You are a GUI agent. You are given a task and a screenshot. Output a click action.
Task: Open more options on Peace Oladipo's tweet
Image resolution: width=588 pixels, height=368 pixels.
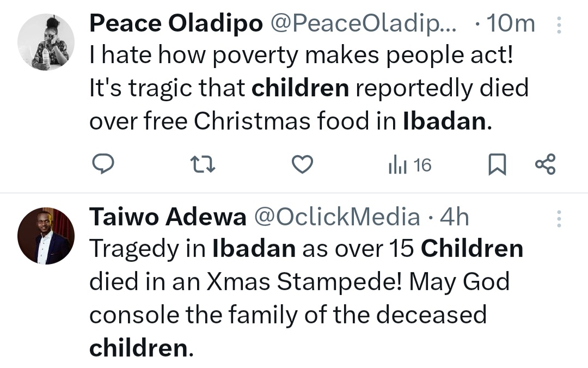[x=558, y=24]
